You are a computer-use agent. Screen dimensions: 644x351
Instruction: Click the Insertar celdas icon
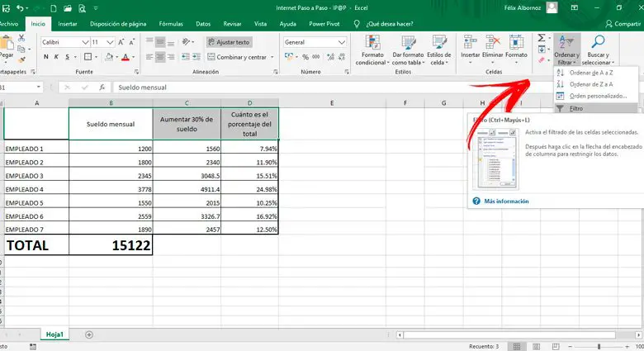pos(471,43)
